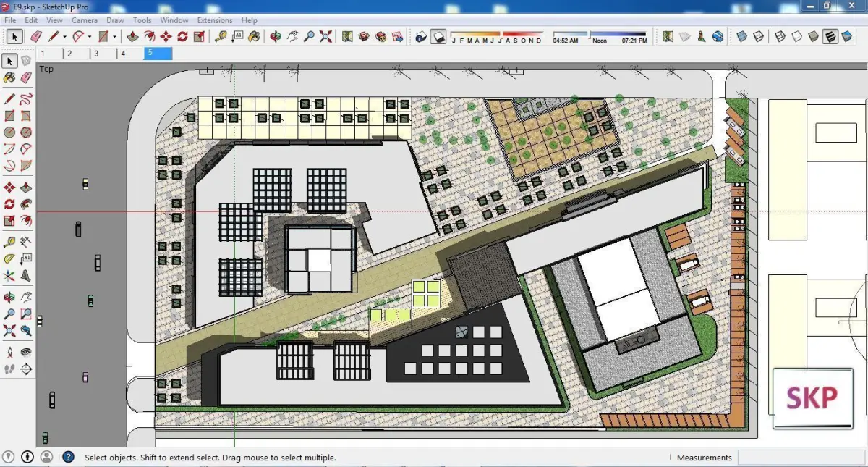Select the Freehand tool in left toolbar
The height and width of the screenshot is (467, 868).
26,98
